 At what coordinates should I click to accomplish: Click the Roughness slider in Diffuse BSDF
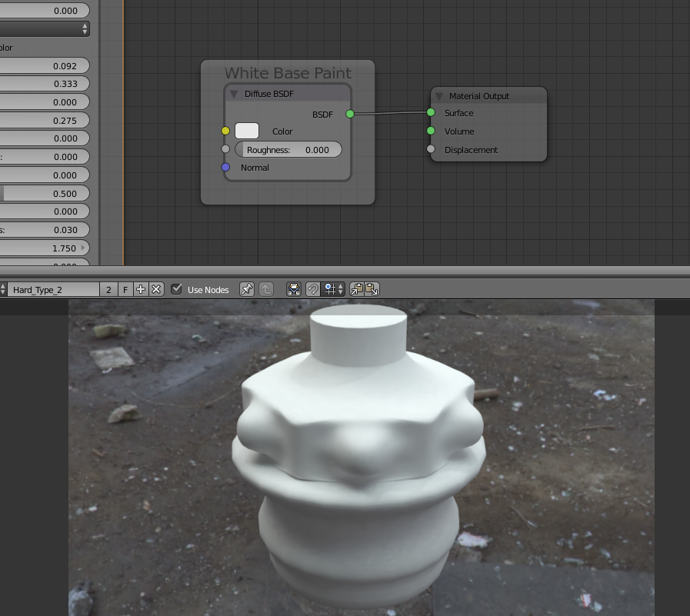pyautogui.click(x=288, y=150)
